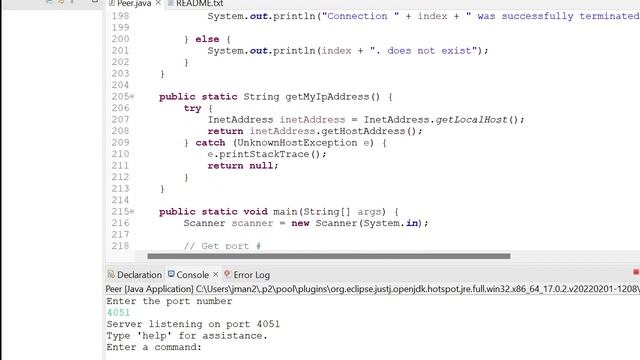The height and width of the screenshot is (360, 640).
Task: Open the README.txt editor tab
Action: pyautogui.click(x=199, y=3)
